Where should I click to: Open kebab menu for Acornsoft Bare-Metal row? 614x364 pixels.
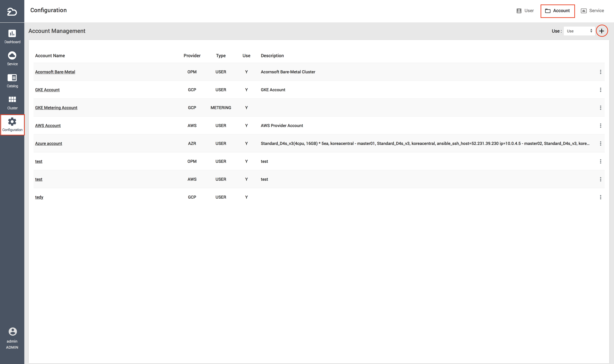(600, 72)
